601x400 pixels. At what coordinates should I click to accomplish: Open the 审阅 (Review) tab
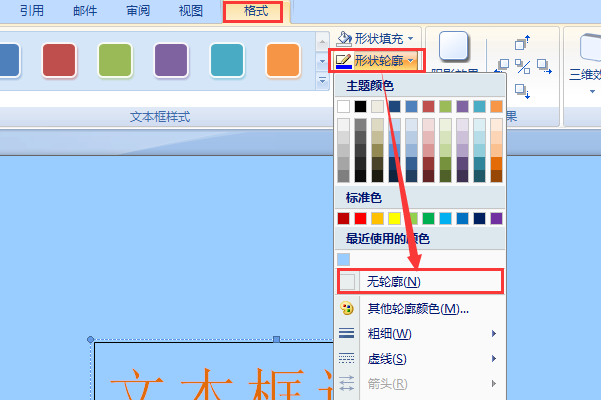[138, 11]
